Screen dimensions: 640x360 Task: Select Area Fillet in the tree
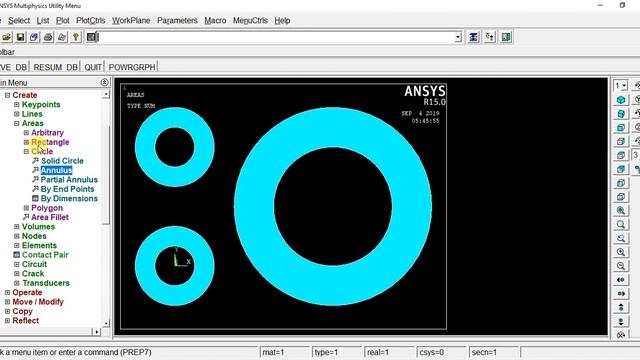[50, 217]
